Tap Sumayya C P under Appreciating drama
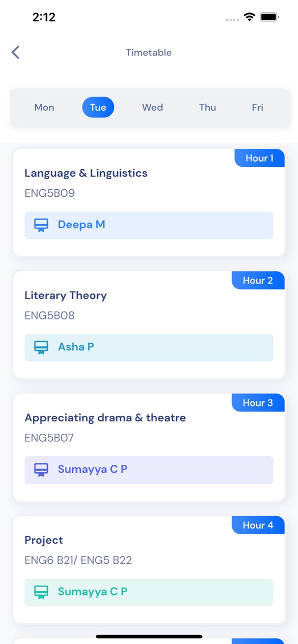The height and width of the screenshot is (644, 298). pyautogui.click(x=92, y=470)
